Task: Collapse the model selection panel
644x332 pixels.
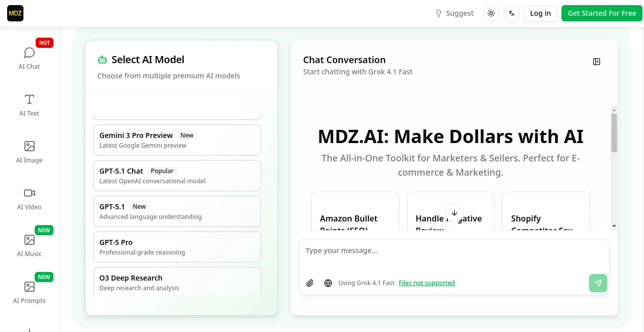Action: click(597, 62)
